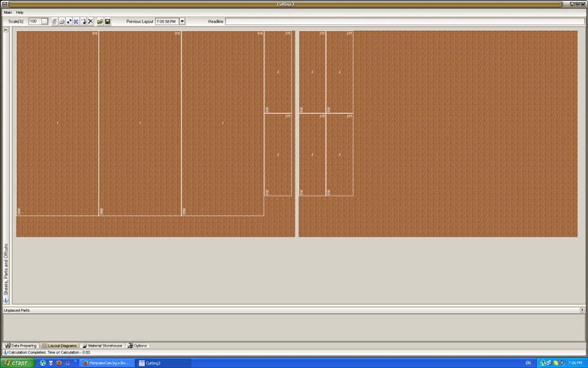The height and width of the screenshot is (368, 588).
Task: Select bottom part 2 on left sheet
Action: point(278,155)
